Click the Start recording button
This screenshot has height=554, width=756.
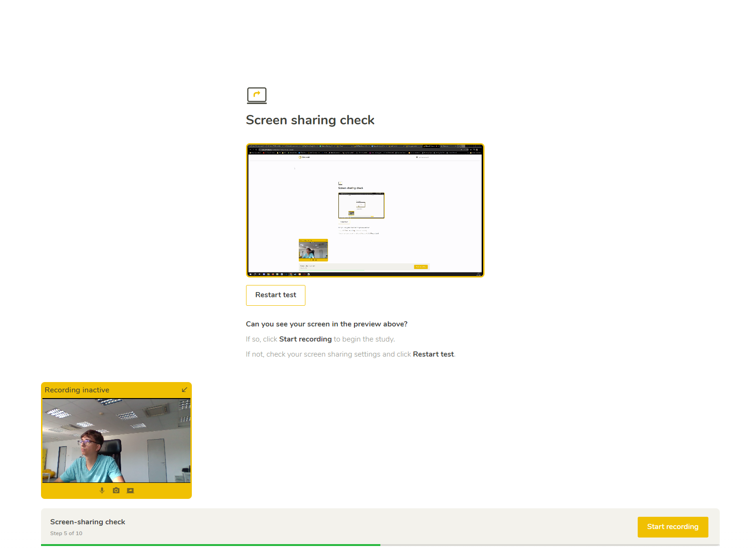pos(673,527)
